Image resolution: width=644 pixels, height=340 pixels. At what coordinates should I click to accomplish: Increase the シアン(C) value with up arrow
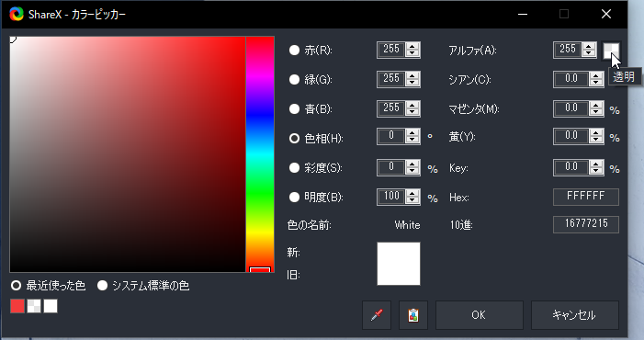(x=596, y=75)
